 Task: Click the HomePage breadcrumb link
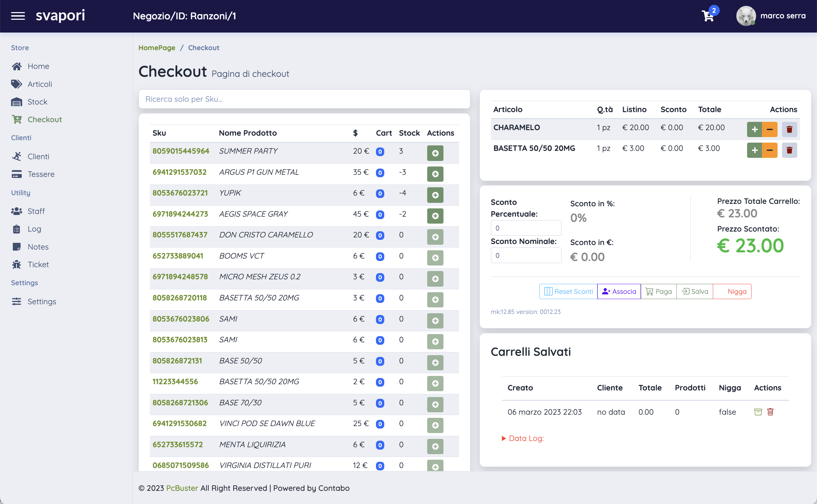coord(157,48)
